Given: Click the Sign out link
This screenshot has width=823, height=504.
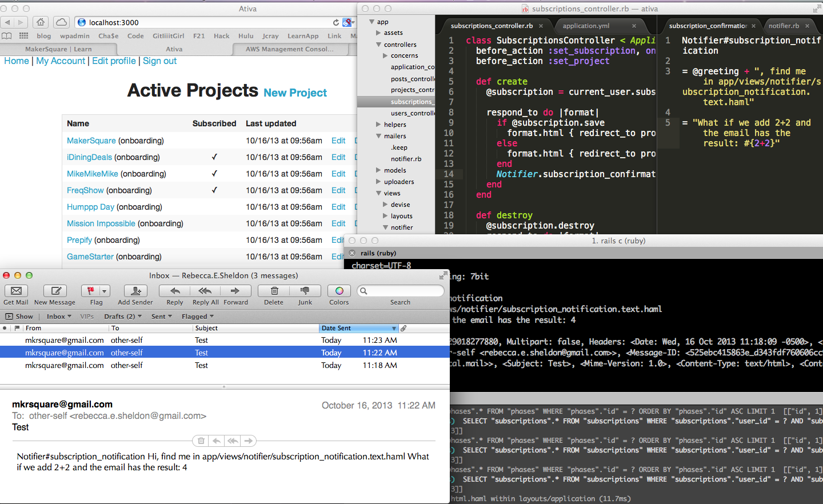Looking at the screenshot, I should (159, 61).
